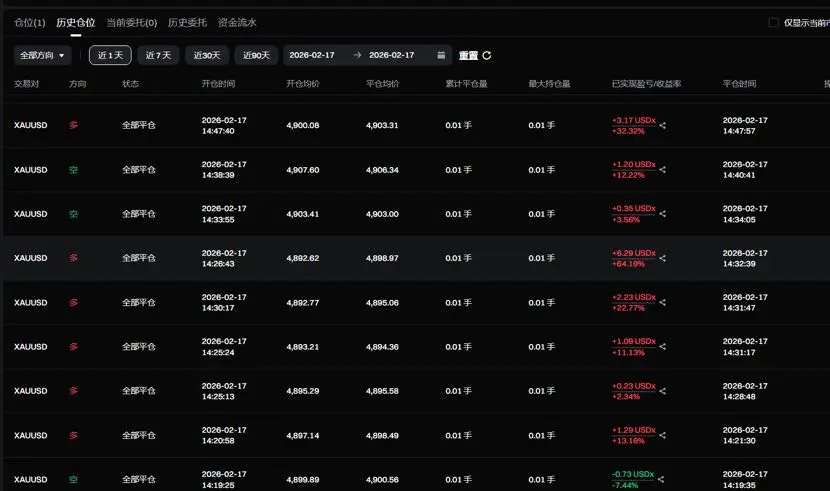This screenshot has width=830, height=491.
Task: Select the close price 4,900.56 cell
Action: [382, 479]
